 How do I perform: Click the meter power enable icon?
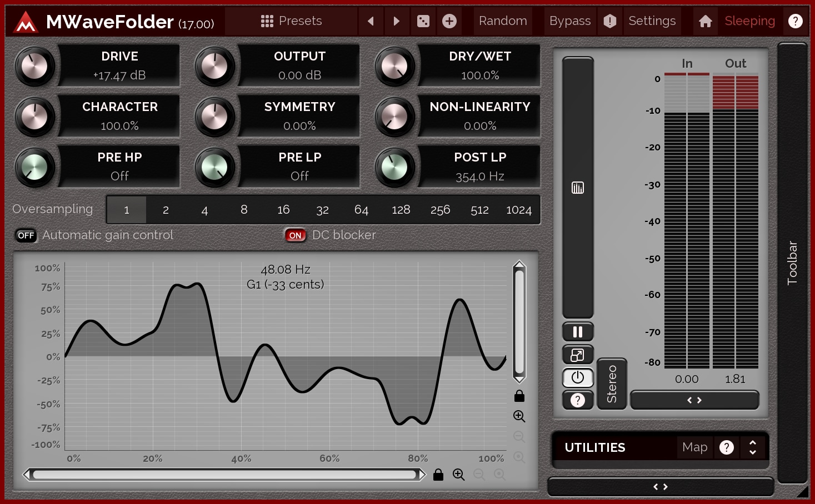pyautogui.click(x=578, y=377)
